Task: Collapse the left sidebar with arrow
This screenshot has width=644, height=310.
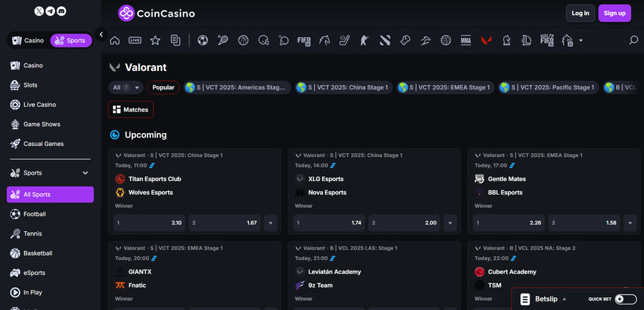Action: 102,34
